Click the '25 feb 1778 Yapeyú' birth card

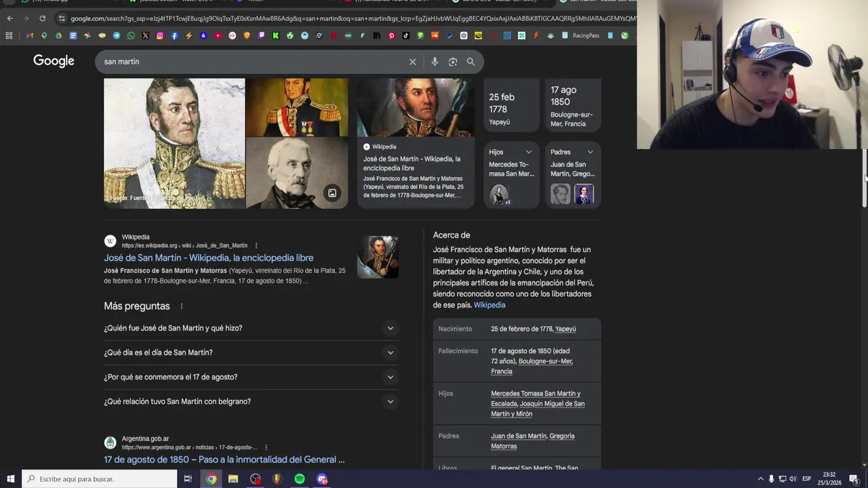click(511, 105)
